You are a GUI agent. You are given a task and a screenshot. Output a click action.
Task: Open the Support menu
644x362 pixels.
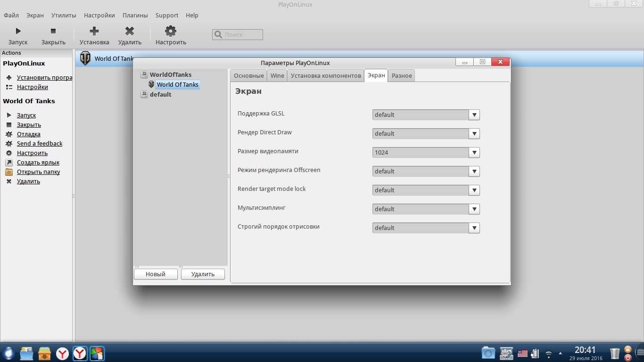point(167,16)
